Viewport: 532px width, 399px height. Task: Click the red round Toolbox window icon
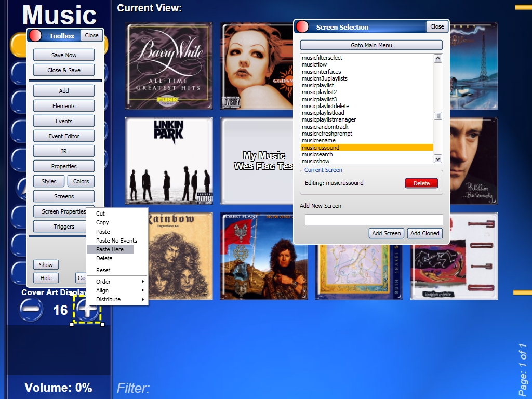(x=35, y=35)
